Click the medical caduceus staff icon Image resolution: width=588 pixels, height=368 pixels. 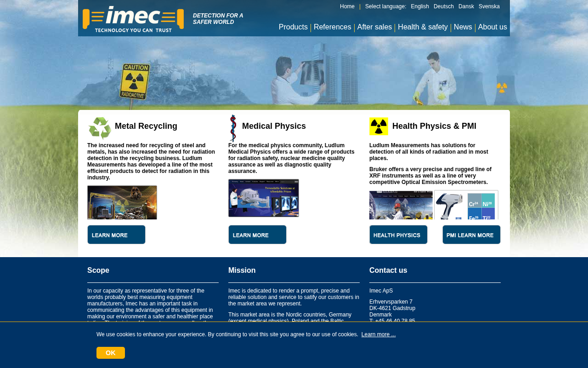(233, 128)
